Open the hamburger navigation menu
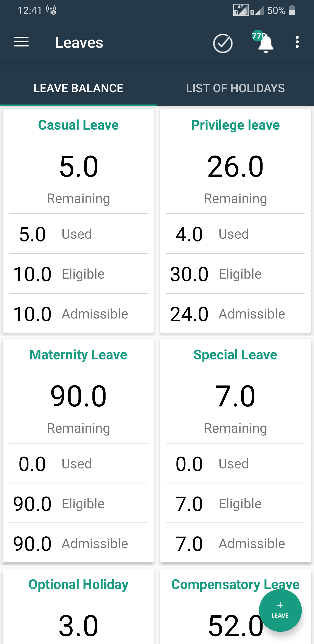Screen dimensions: 314x644 click(x=21, y=42)
